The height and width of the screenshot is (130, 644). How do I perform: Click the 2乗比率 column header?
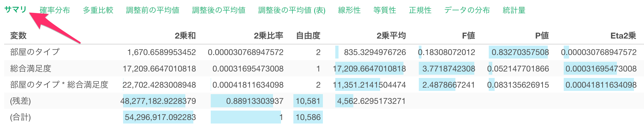tap(268, 36)
